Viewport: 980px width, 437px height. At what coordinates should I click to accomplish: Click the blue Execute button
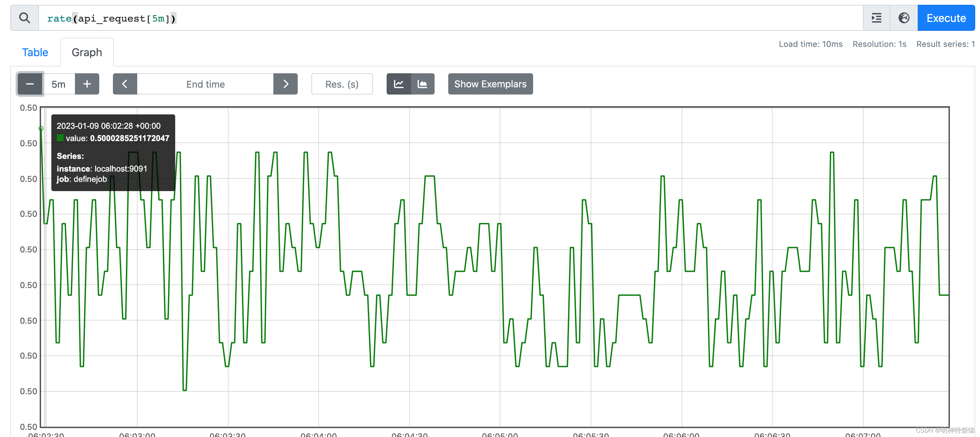[x=946, y=18]
